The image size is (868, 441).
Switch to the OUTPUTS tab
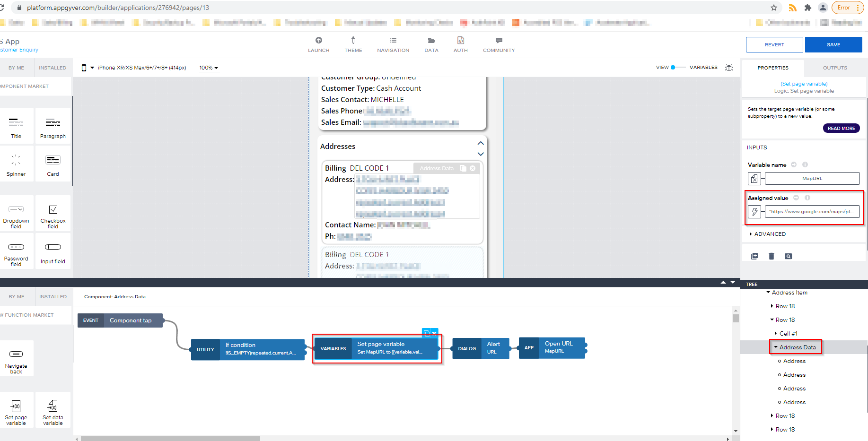[835, 68]
